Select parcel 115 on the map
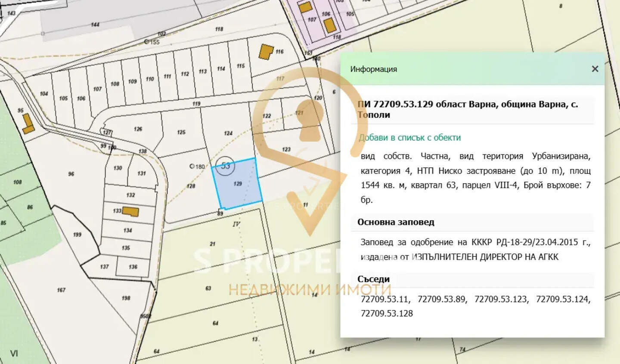 [241, 66]
